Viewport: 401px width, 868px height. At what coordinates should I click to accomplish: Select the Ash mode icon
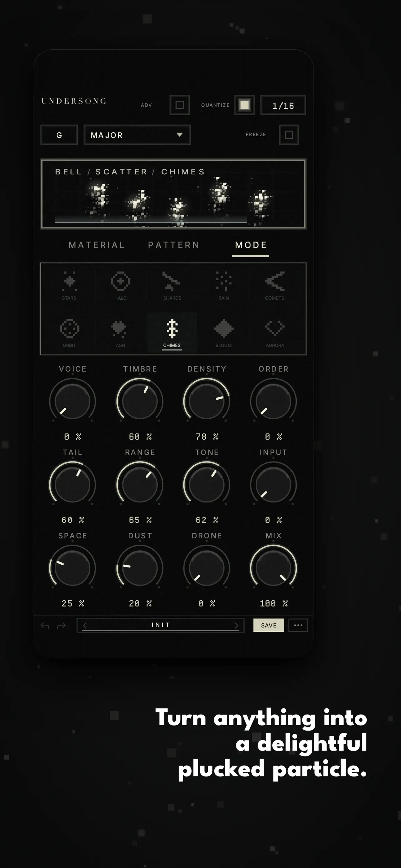(x=118, y=329)
